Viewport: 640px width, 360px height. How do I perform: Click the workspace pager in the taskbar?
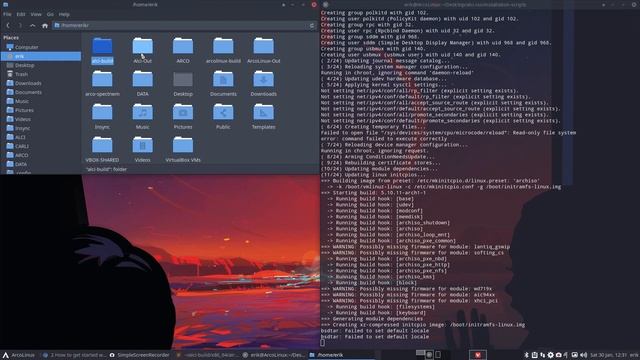click(428, 354)
